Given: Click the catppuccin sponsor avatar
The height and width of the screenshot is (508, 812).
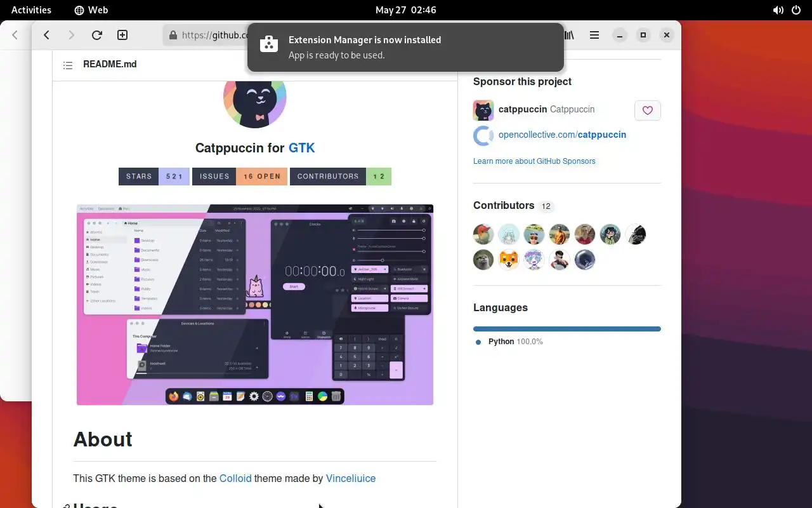Looking at the screenshot, I should (x=483, y=110).
